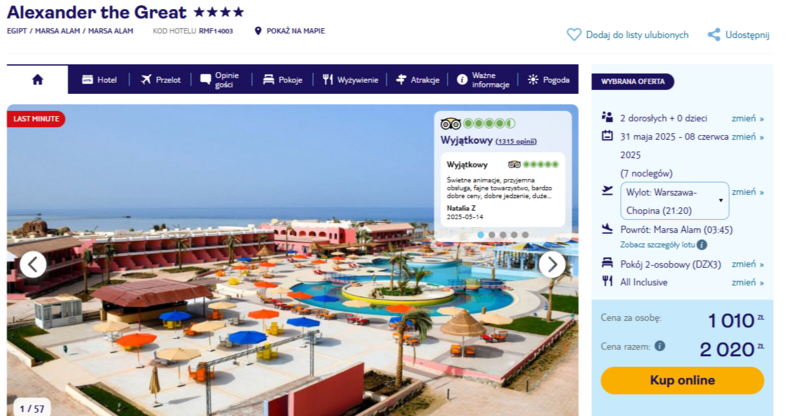Viewport: 800px width, 416px height.
Task: Change the number of travelers via zmień
Action: click(x=747, y=118)
